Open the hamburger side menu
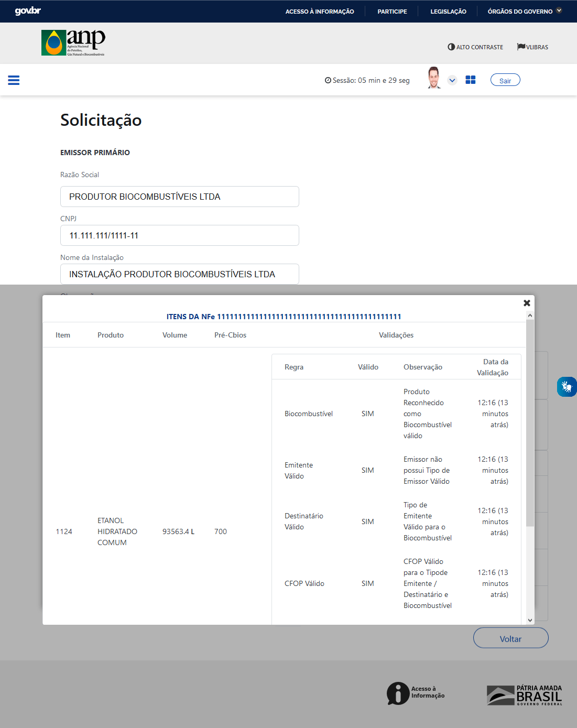 pyautogui.click(x=14, y=80)
